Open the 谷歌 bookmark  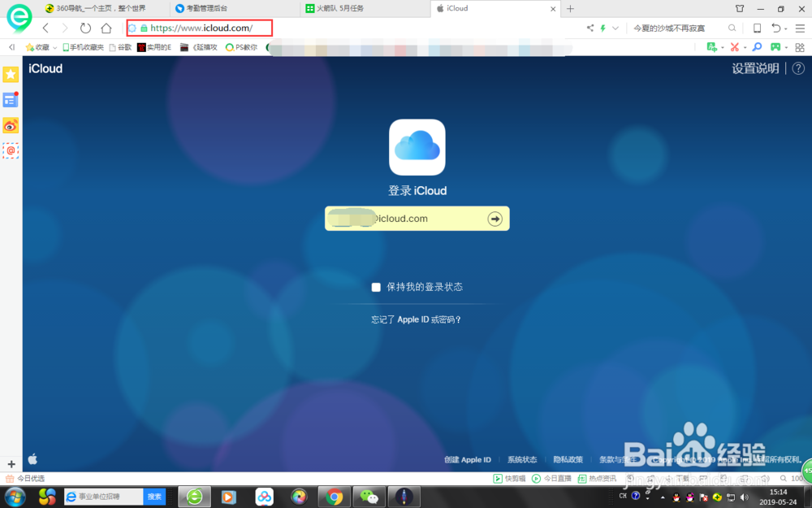(120, 47)
